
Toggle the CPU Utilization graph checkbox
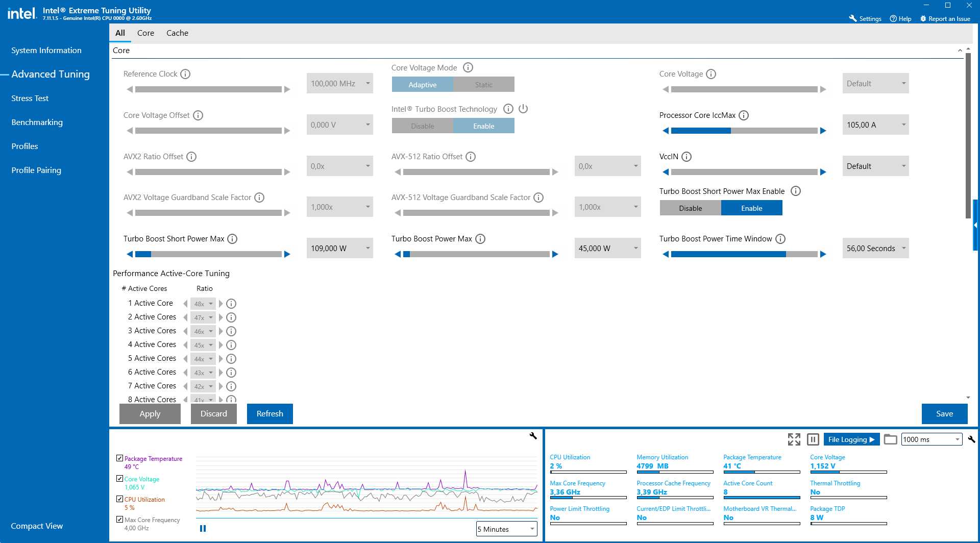click(119, 499)
